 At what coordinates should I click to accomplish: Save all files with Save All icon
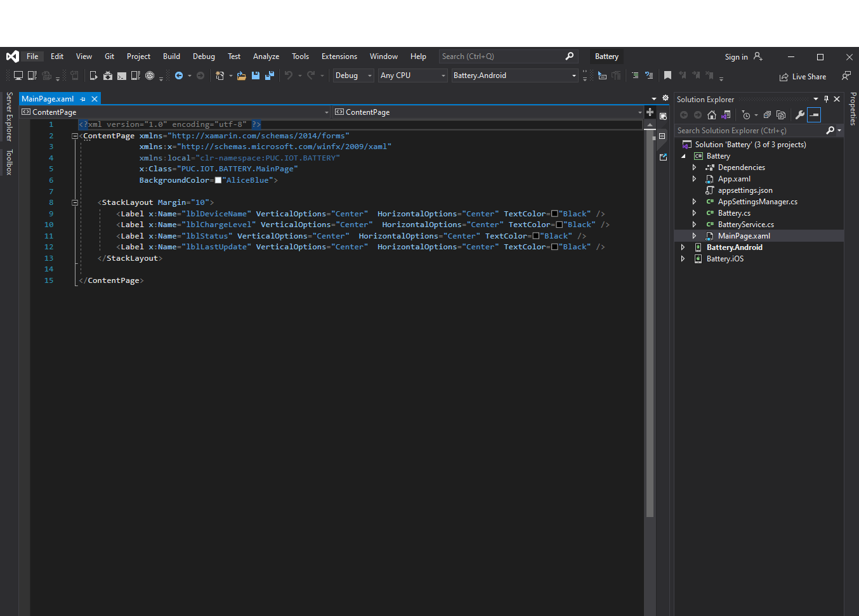click(x=270, y=75)
